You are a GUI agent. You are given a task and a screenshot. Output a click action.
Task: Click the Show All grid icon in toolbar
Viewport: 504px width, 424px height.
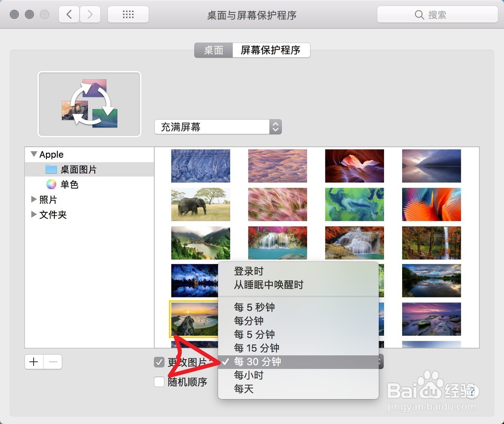(x=128, y=14)
